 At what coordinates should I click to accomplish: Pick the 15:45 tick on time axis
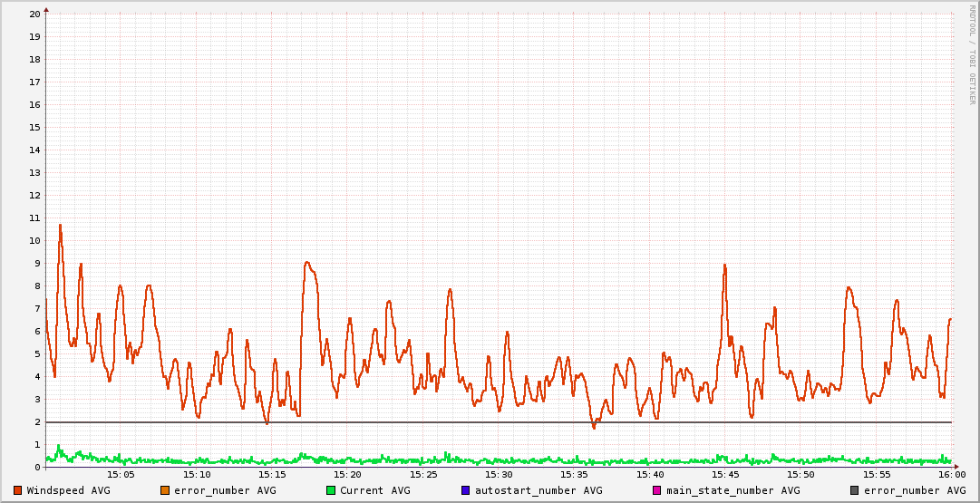[x=725, y=475]
